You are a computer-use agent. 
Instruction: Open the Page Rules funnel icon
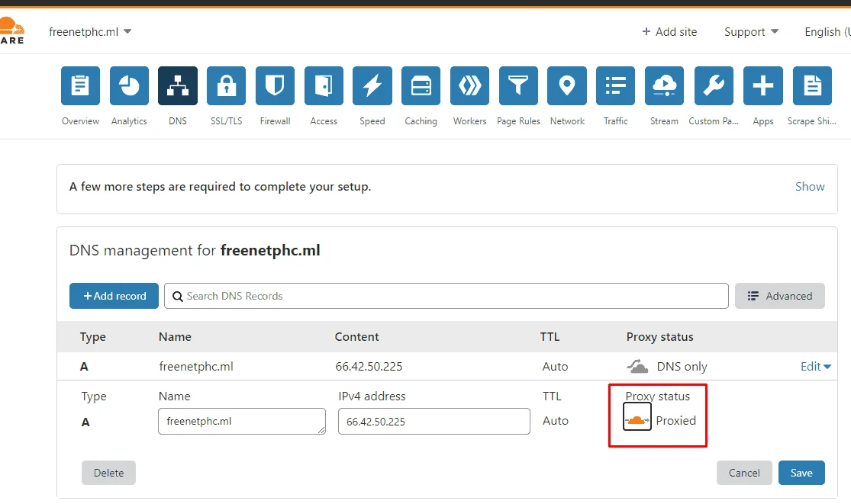click(x=518, y=85)
